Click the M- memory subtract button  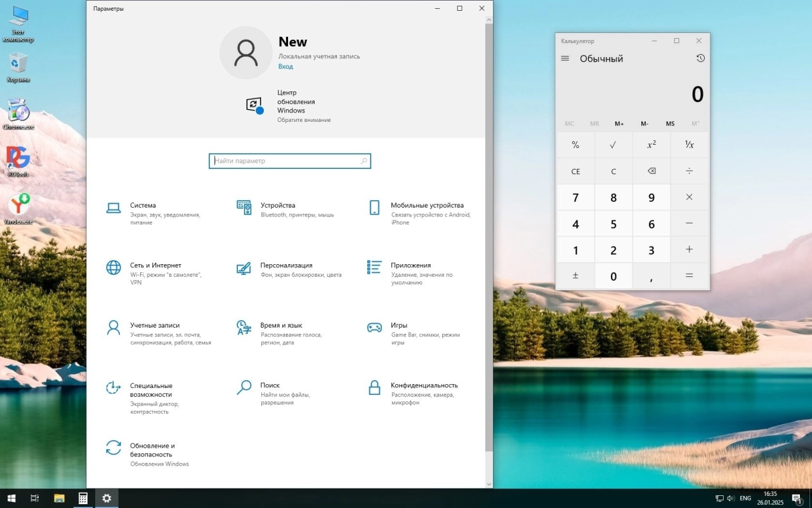(645, 124)
